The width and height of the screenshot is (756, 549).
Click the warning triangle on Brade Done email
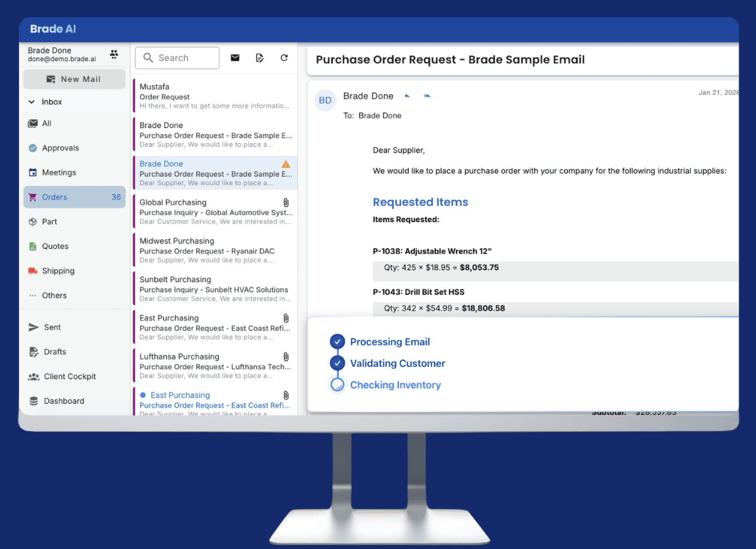click(286, 164)
